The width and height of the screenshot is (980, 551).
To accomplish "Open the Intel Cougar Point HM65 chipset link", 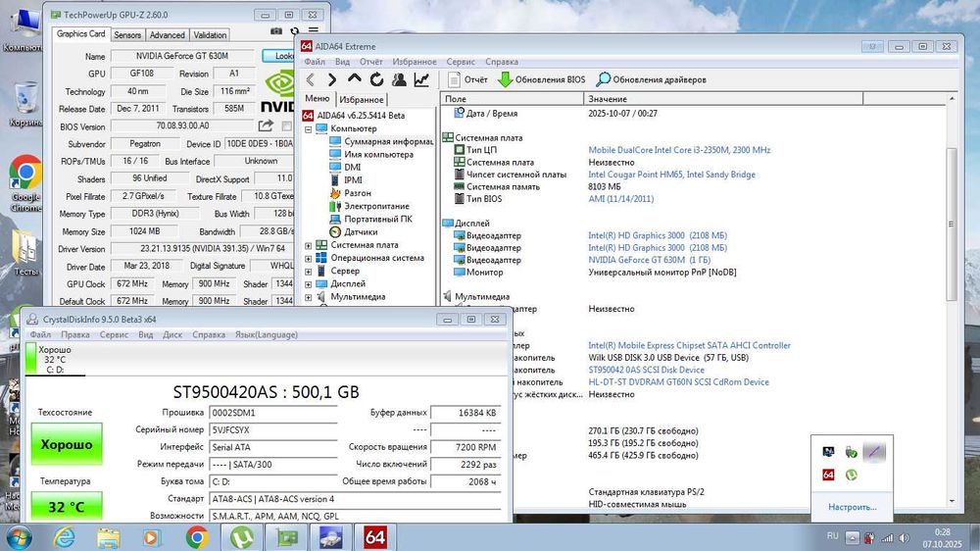I will 671,175.
